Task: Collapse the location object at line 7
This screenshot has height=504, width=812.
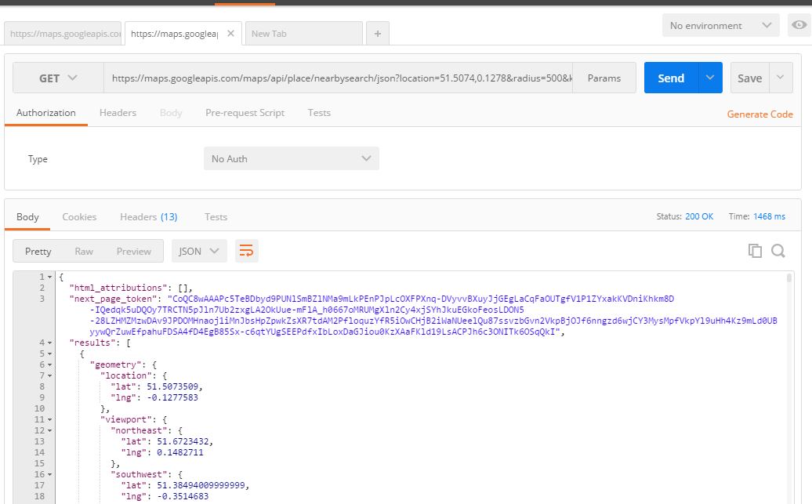Action: (x=49, y=375)
